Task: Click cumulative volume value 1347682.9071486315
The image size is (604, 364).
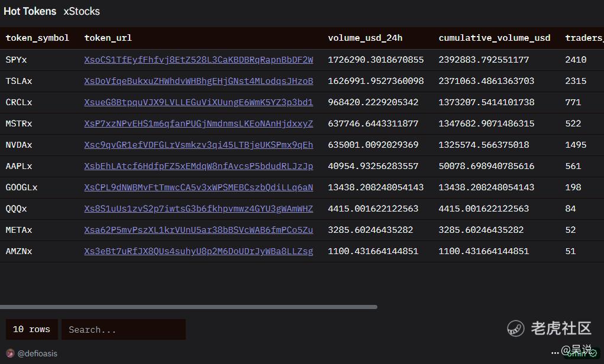Action: [486, 123]
